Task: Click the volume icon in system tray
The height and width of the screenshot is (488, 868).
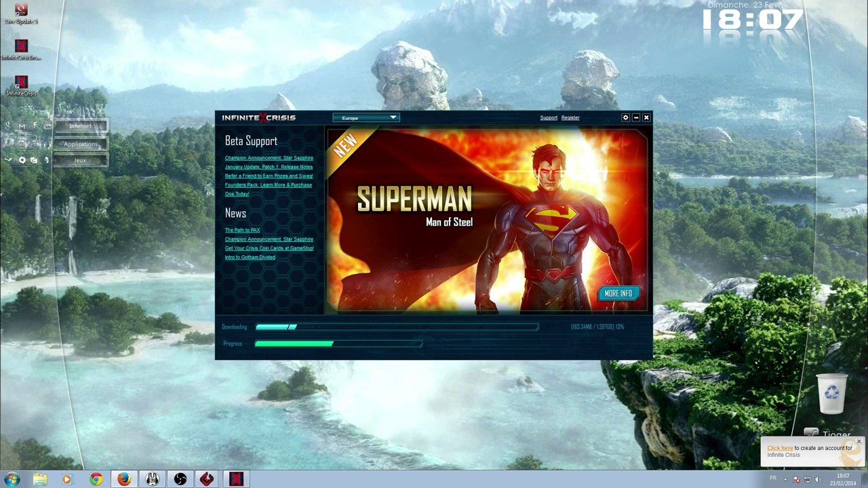Action: click(817, 480)
